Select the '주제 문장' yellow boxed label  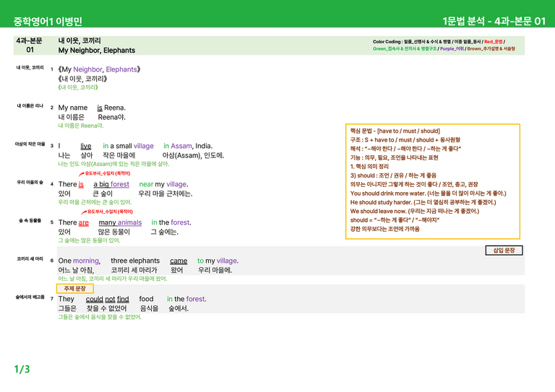75,289
